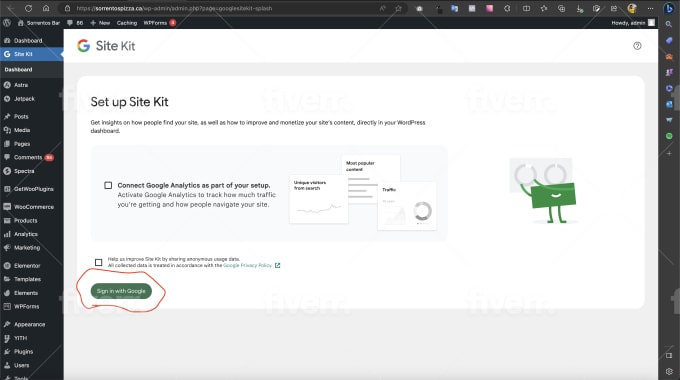
Task: Go to browser home page icon
Action: (x=46, y=8)
